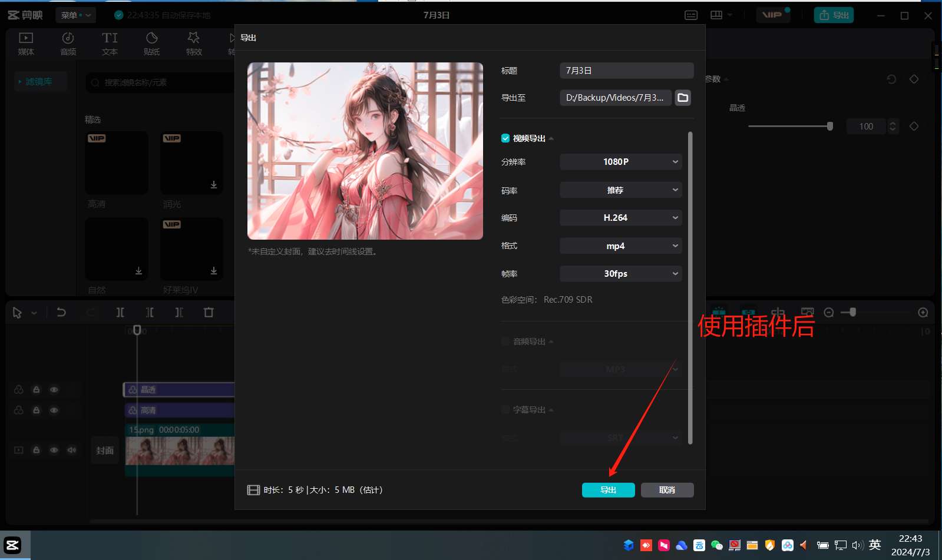This screenshot has height=560, width=942.
Task: Enable the subtitle export checkbox
Action: [x=505, y=410]
